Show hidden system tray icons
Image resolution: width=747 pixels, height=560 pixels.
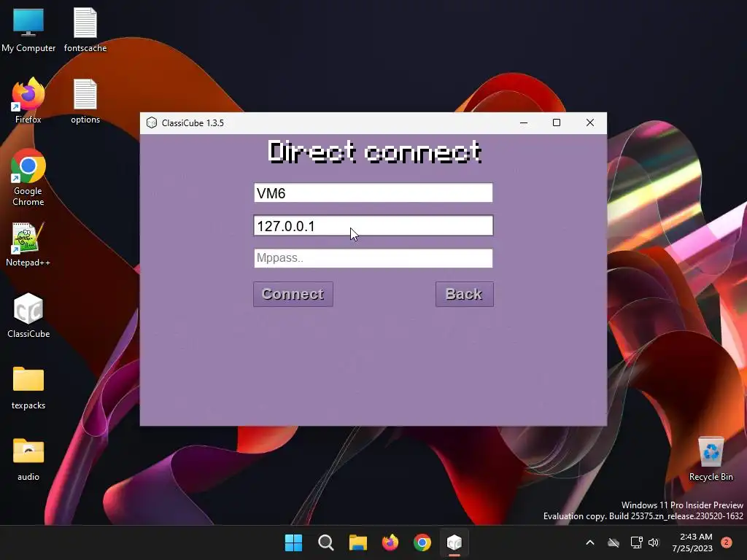tap(589, 542)
